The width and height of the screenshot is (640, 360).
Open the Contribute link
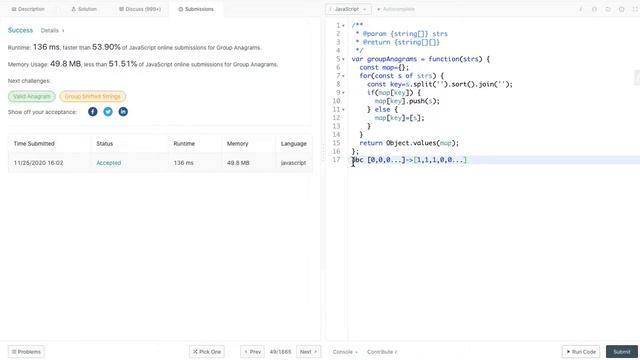coord(382,352)
